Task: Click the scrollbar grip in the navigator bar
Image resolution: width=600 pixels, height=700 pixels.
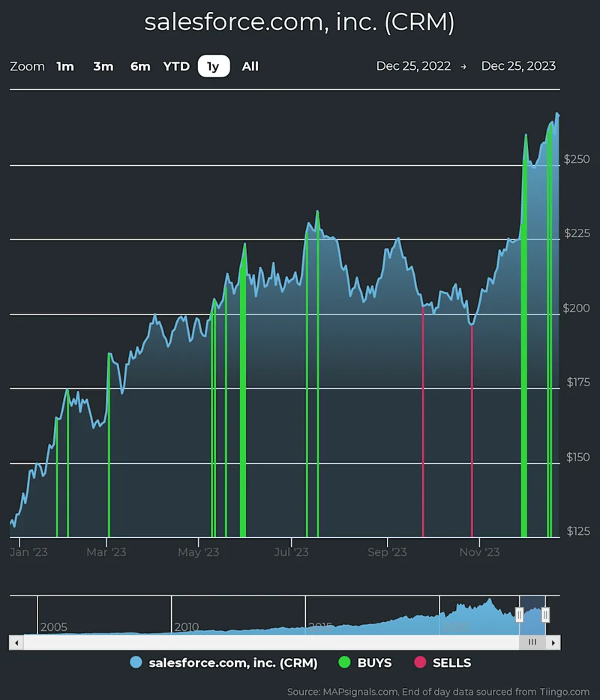Action: [x=533, y=642]
